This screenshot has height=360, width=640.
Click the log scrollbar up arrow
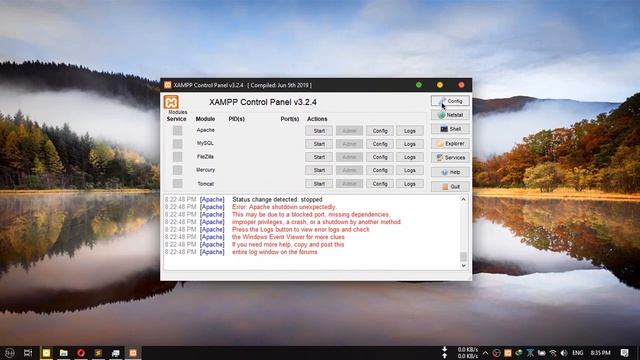pyautogui.click(x=463, y=199)
